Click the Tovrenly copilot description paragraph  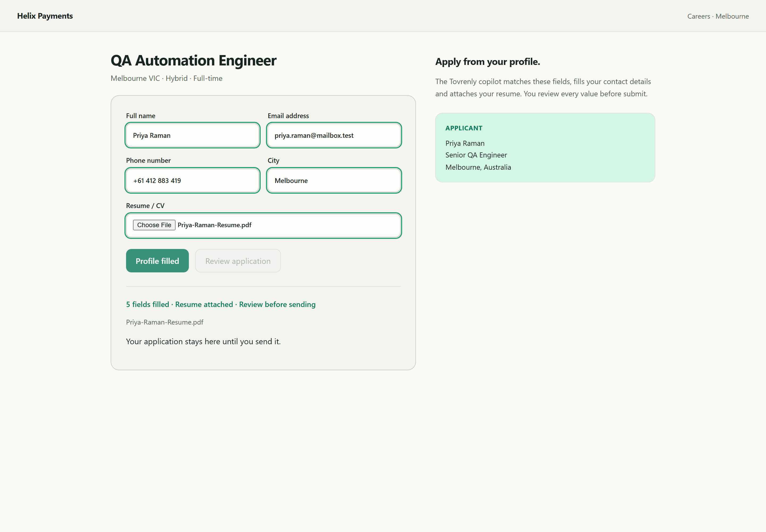pos(543,88)
